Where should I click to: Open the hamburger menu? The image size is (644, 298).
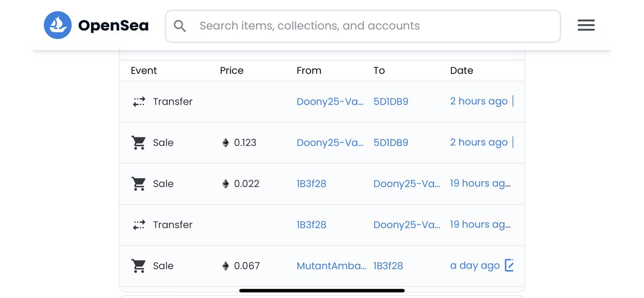click(x=586, y=25)
